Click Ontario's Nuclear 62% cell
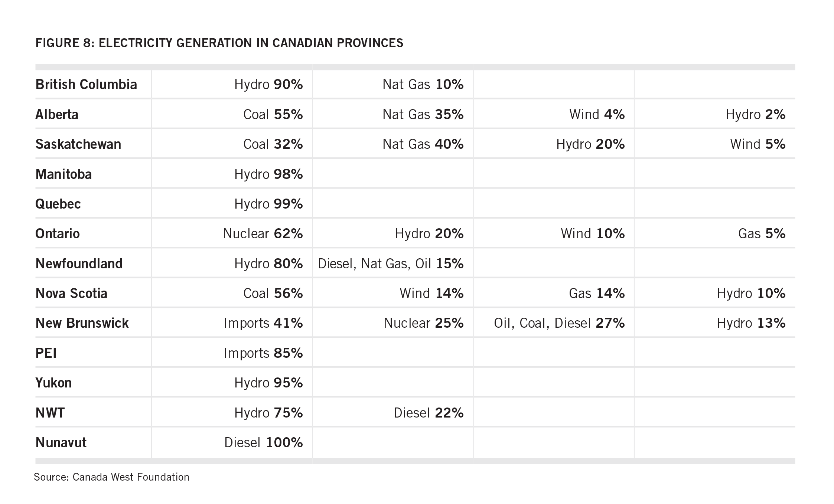 pyautogui.click(x=263, y=233)
